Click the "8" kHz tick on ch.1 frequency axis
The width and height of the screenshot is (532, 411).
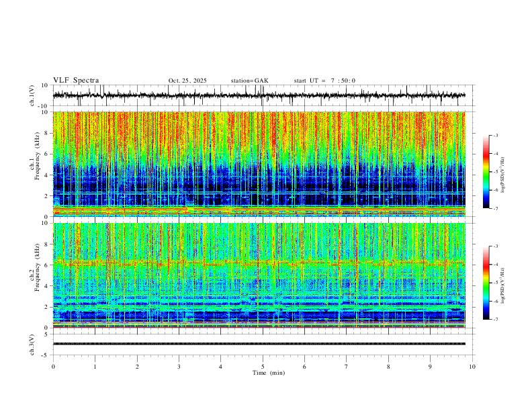46,133
